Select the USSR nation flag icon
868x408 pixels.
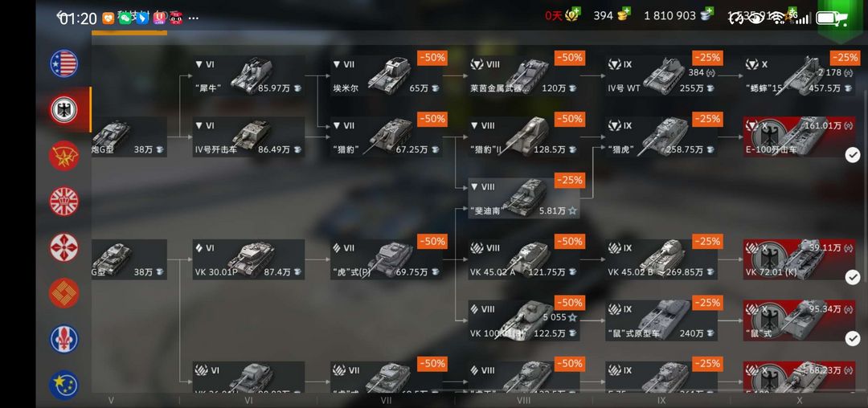point(63,156)
